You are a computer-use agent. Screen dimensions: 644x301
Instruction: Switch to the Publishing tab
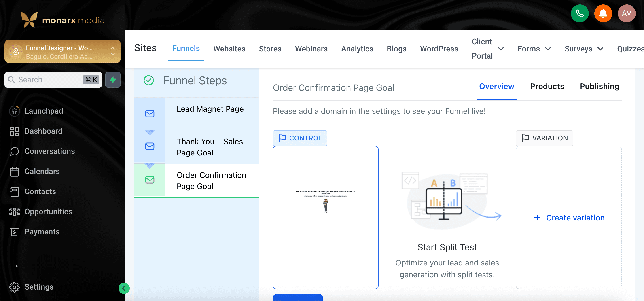click(599, 86)
